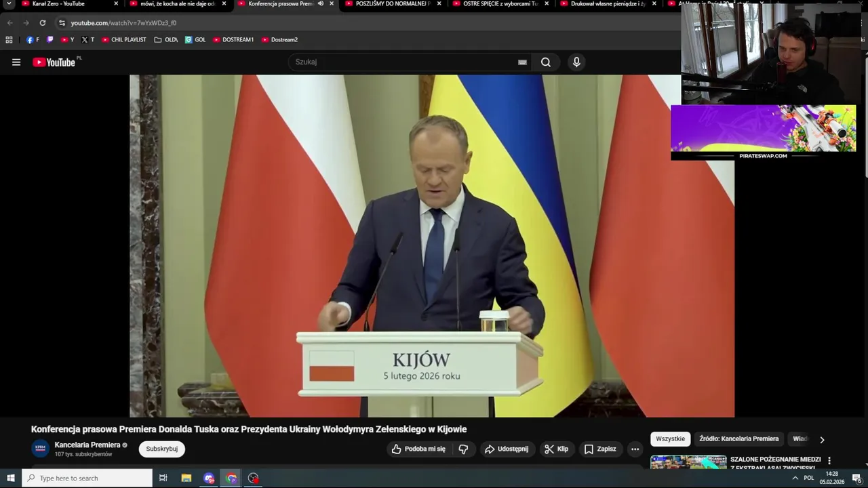Like the video with Podoba mi się
This screenshot has width=868, height=488.
click(x=418, y=449)
